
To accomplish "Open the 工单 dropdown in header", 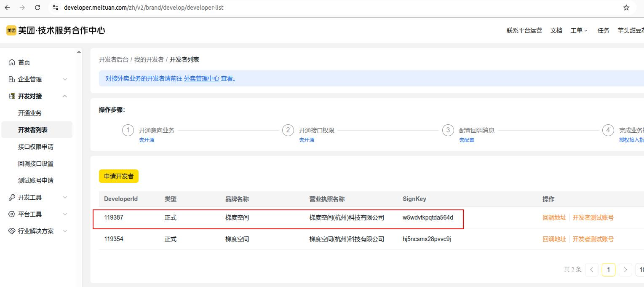I will 579,30.
